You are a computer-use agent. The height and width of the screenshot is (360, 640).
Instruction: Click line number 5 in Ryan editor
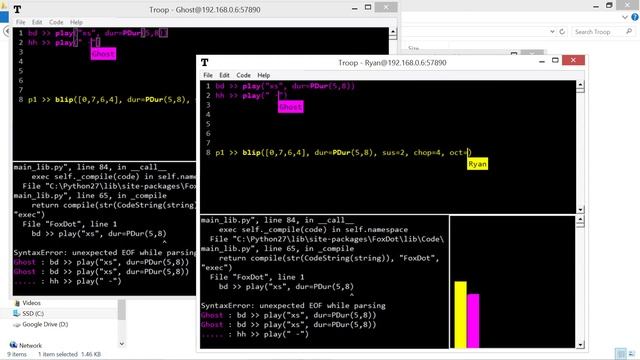(208, 124)
